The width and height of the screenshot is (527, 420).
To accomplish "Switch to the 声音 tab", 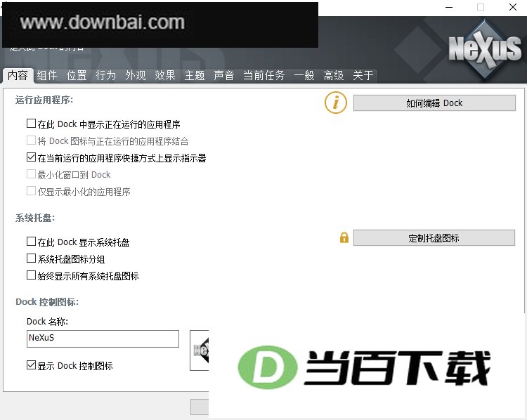I will [224, 75].
